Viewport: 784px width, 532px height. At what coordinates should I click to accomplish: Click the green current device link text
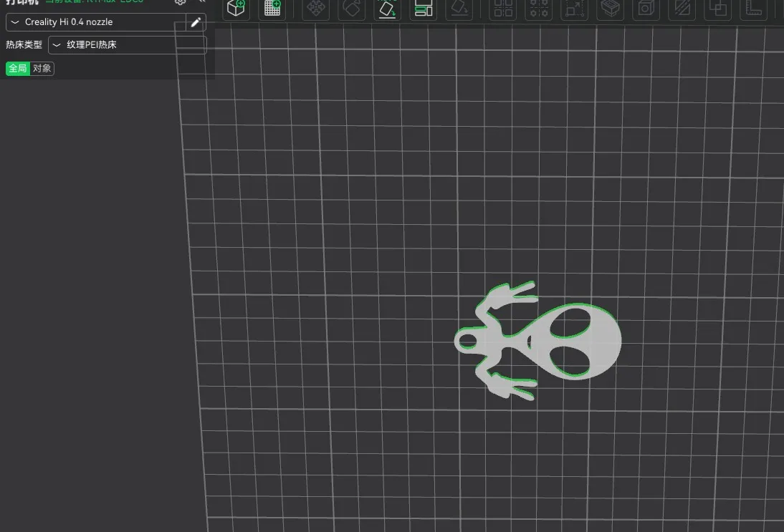[95, 1]
